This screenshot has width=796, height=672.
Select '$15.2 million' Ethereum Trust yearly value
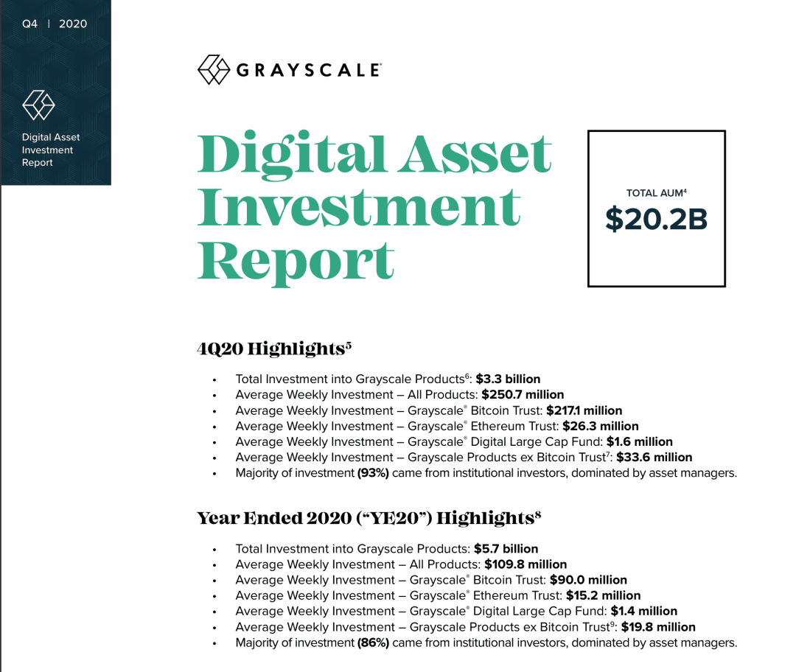click(604, 596)
